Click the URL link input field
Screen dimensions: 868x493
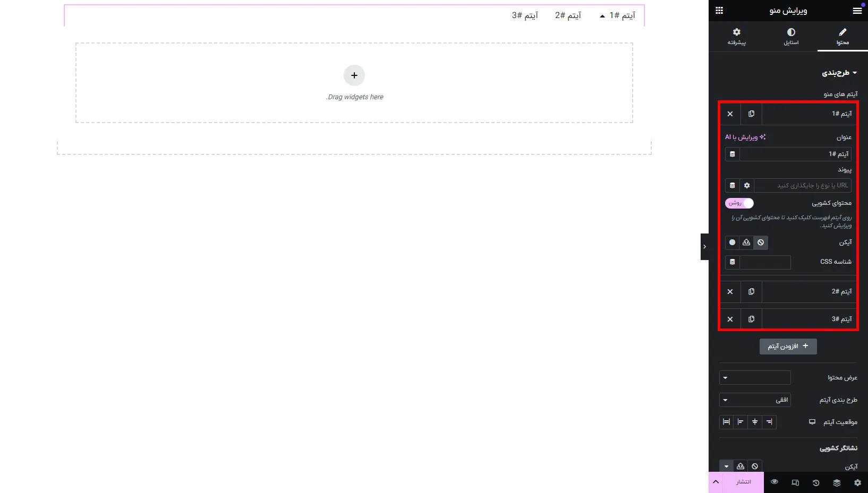click(x=803, y=185)
